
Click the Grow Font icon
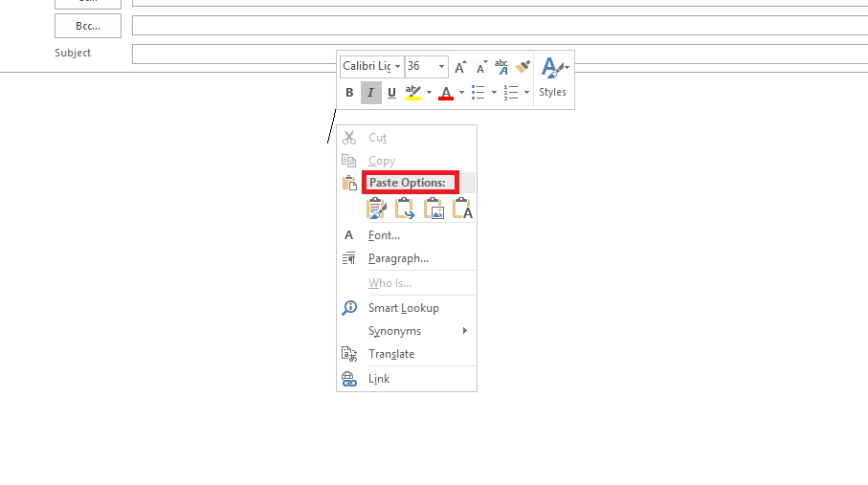pyautogui.click(x=460, y=67)
